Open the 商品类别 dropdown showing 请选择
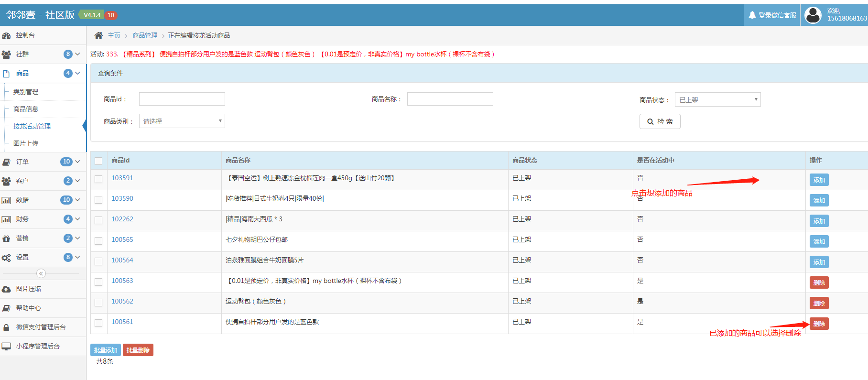This screenshot has width=868, height=380. coord(182,121)
